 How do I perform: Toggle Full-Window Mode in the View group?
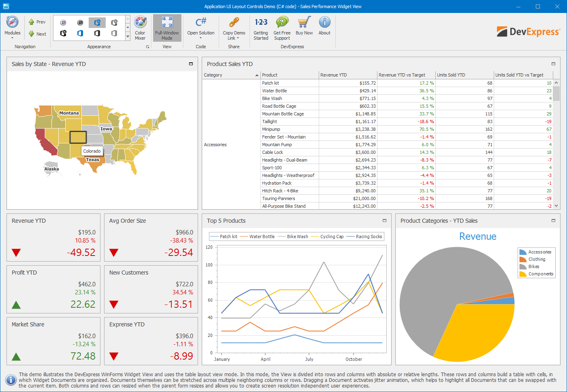(x=167, y=27)
